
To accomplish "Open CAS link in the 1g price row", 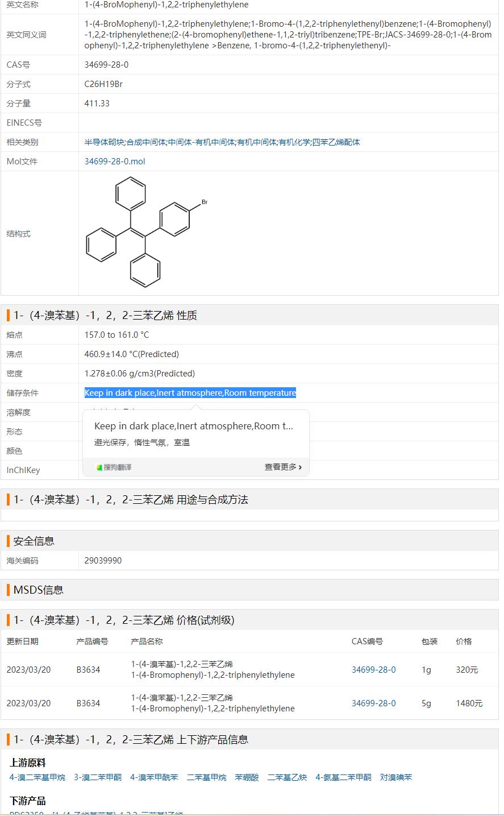I will click(x=373, y=670).
